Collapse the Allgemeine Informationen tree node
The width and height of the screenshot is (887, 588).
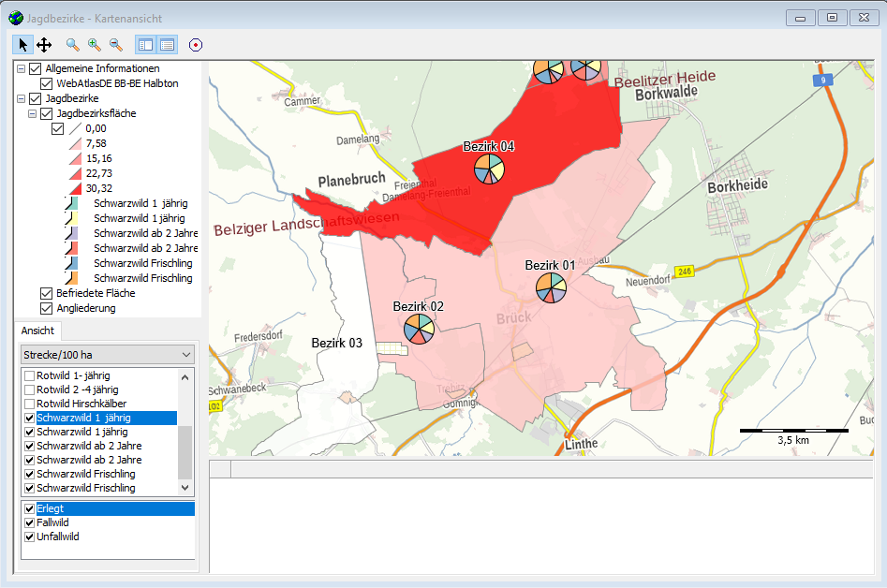tap(21, 68)
